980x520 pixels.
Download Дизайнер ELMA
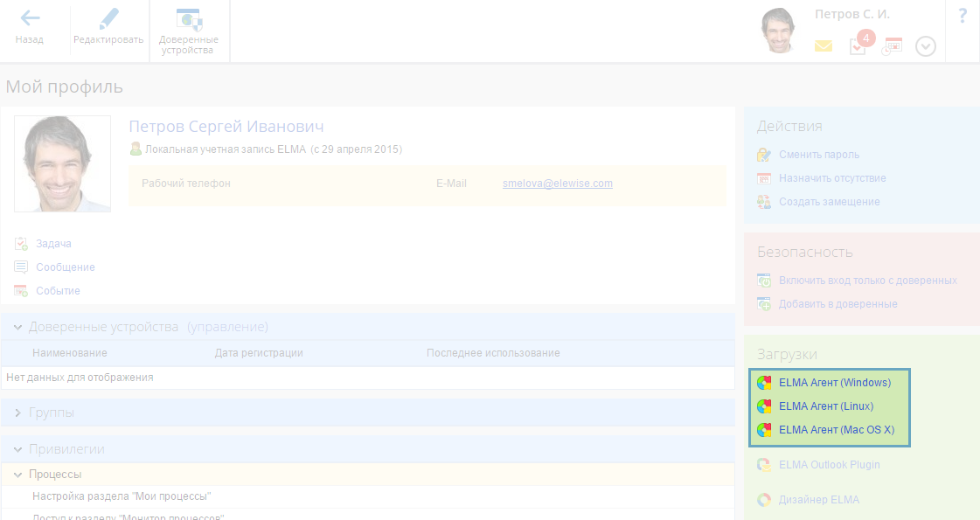coord(819,500)
